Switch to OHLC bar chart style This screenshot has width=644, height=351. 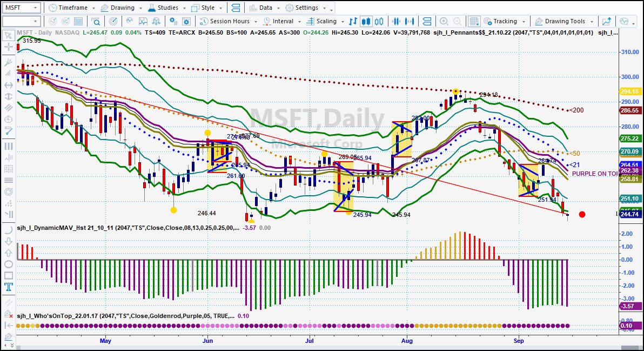353,22
